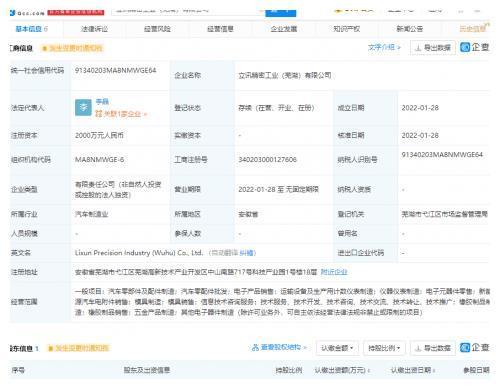Click the 持股比例 table column header
500x389 pixels.
[x=289, y=370]
